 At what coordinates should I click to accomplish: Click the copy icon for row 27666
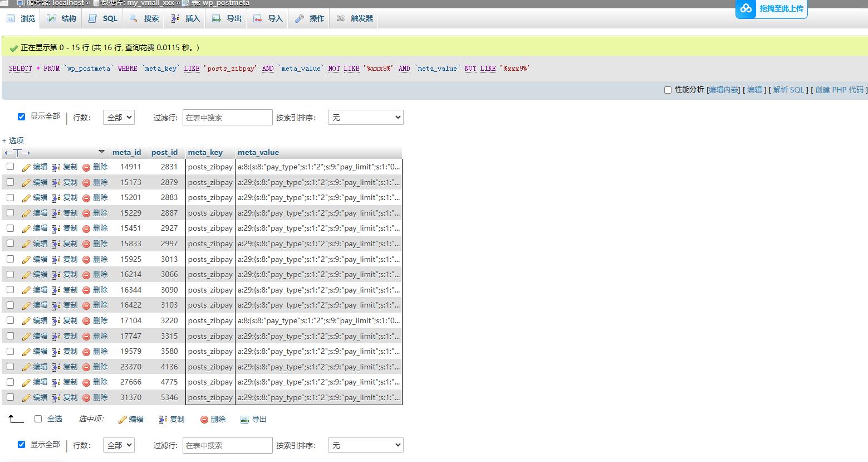coord(56,382)
